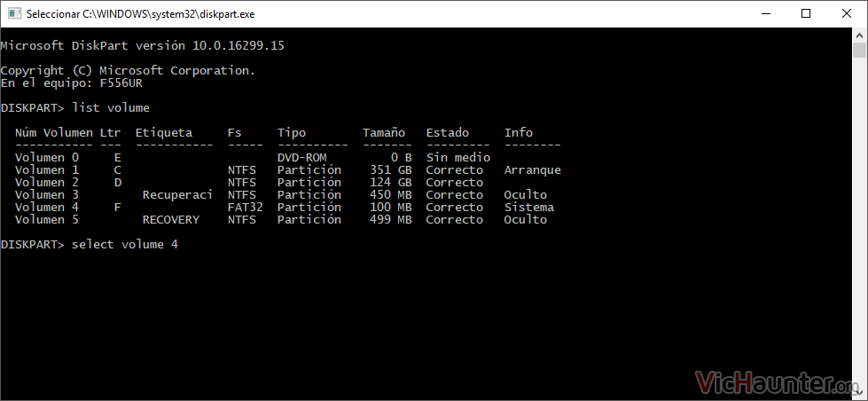Click 'Volumen 4' row label
868x401 pixels.
[47, 207]
